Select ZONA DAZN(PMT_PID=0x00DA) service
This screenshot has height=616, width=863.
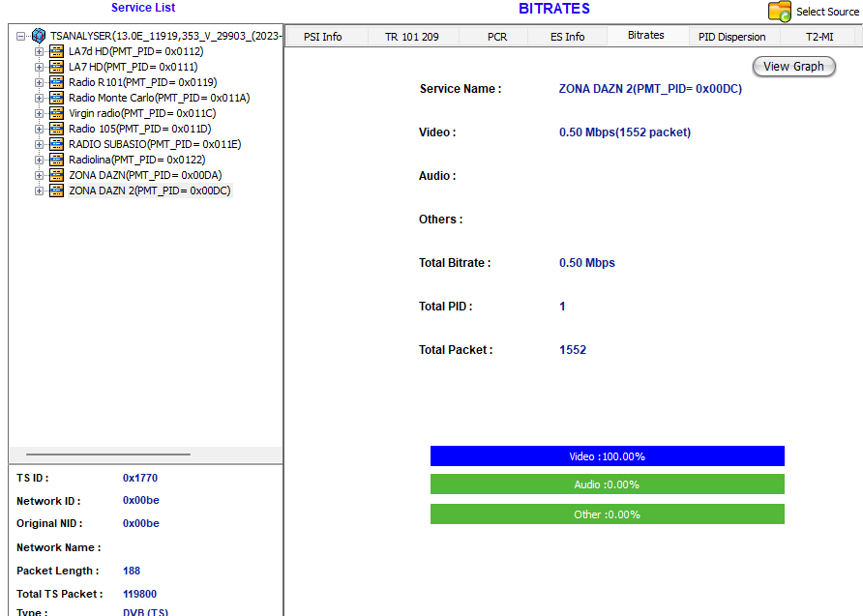[x=145, y=175]
